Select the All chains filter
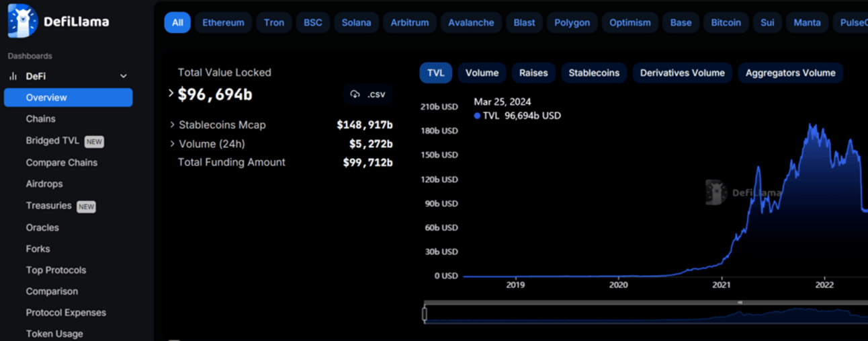Image resolution: width=868 pixels, height=341 pixels. coord(177,22)
